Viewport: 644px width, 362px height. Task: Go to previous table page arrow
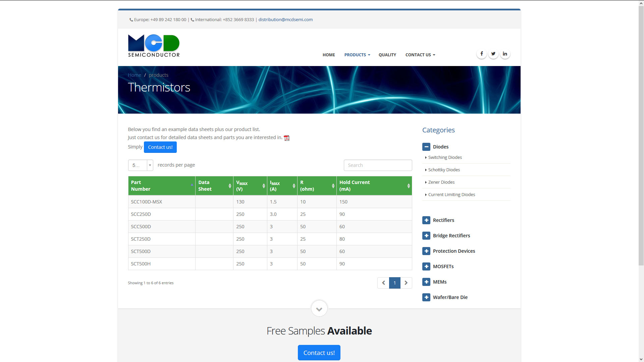pos(383,283)
